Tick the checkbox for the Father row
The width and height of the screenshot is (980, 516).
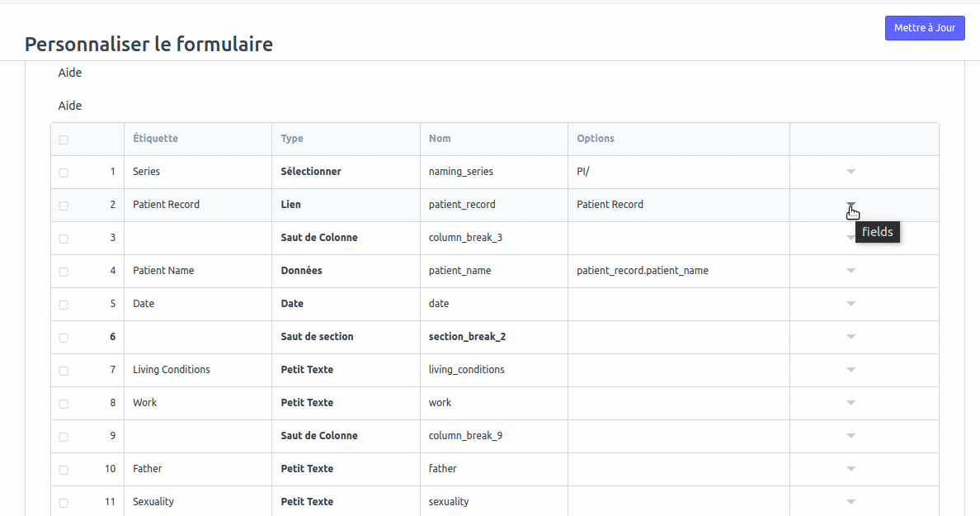[64, 468]
